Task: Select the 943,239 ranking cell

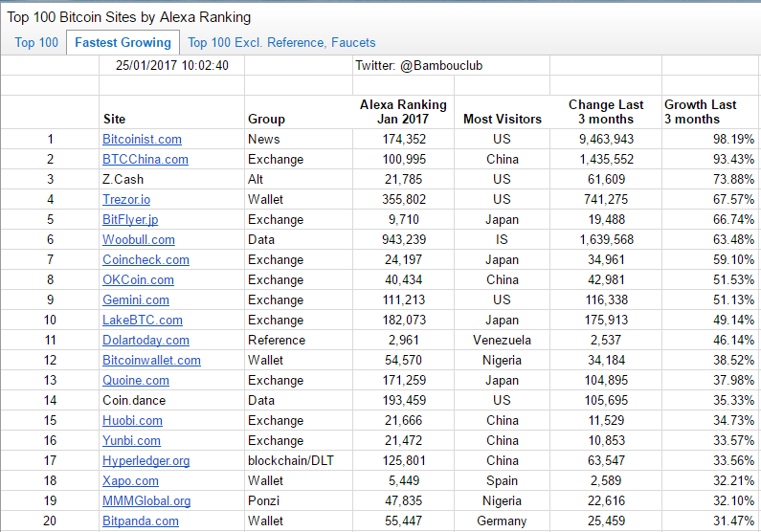Action: pos(403,239)
